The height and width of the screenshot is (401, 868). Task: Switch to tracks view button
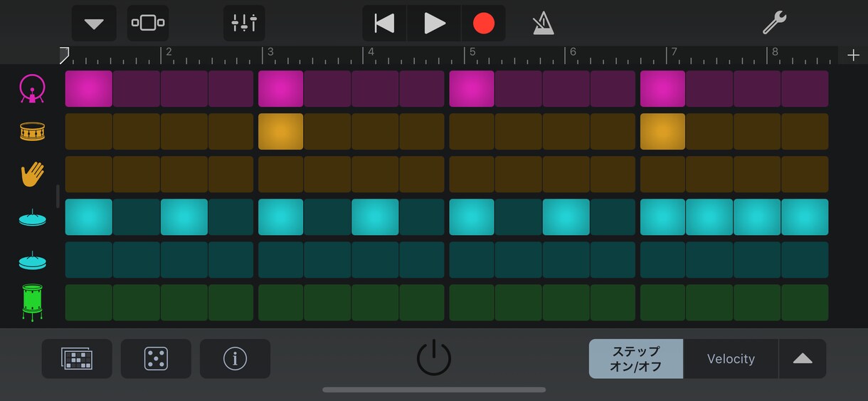pos(148,24)
